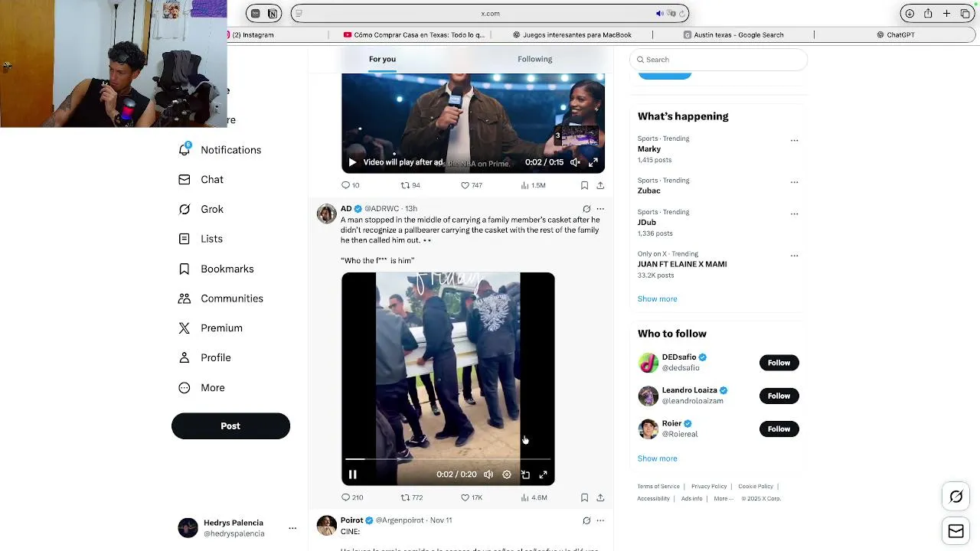
Task: Open the floating Grok button at bottom right
Action: point(956,497)
